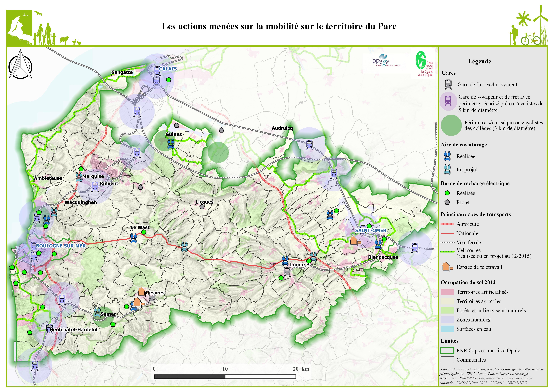The image size is (555, 392).
Task: Click the '20 km' scale label
Action: pyautogui.click(x=301, y=369)
